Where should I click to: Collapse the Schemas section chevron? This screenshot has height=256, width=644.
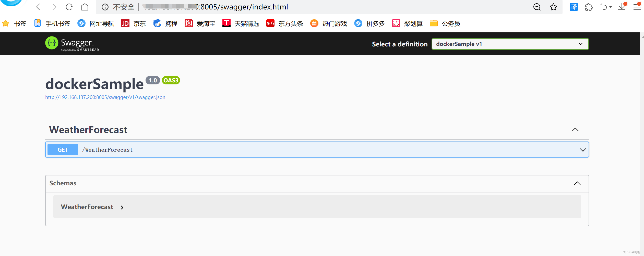tap(577, 183)
